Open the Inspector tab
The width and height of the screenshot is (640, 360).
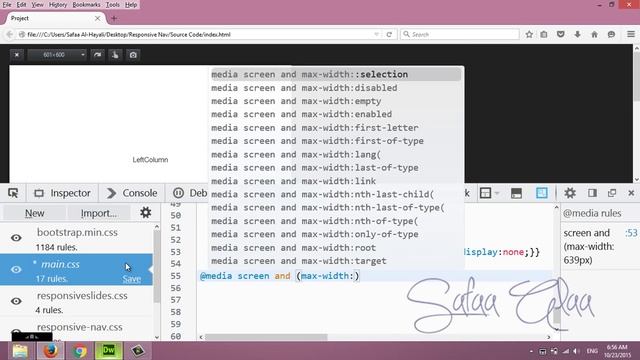tap(62, 193)
